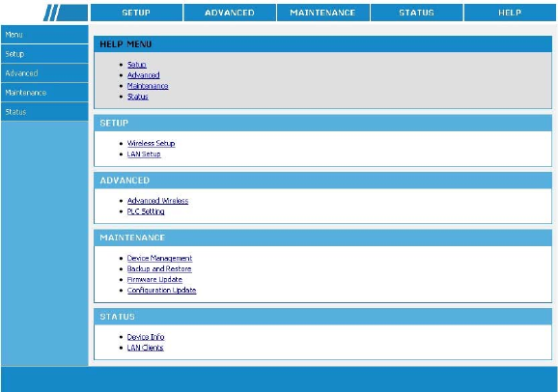558x392 pixels.
Task: Open the Firmware Update link
Action: pyautogui.click(x=154, y=279)
